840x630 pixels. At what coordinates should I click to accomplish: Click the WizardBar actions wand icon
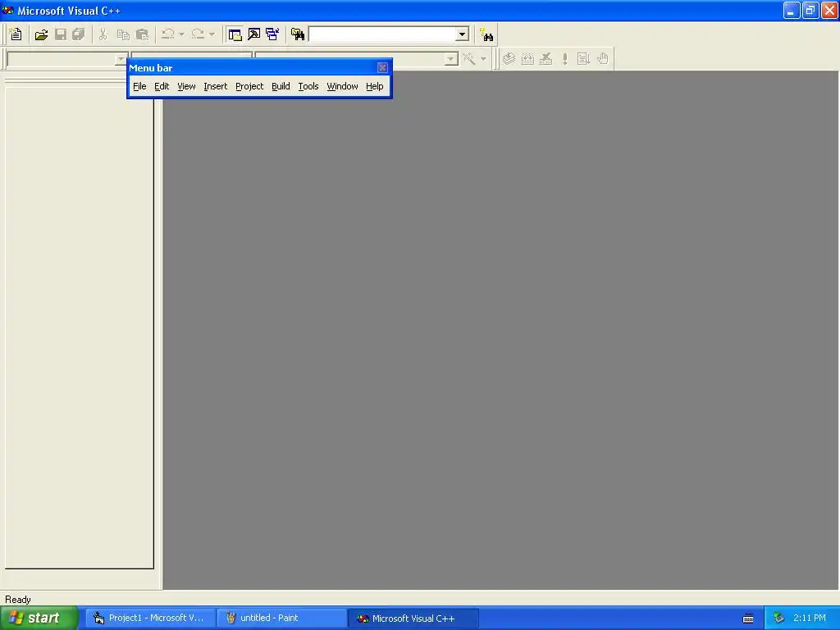click(x=469, y=58)
